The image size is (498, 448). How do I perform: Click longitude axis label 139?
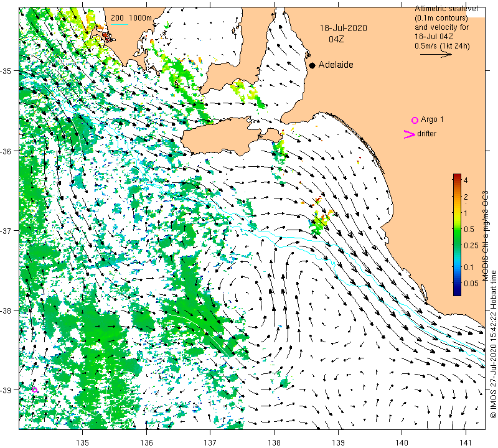(x=338, y=442)
